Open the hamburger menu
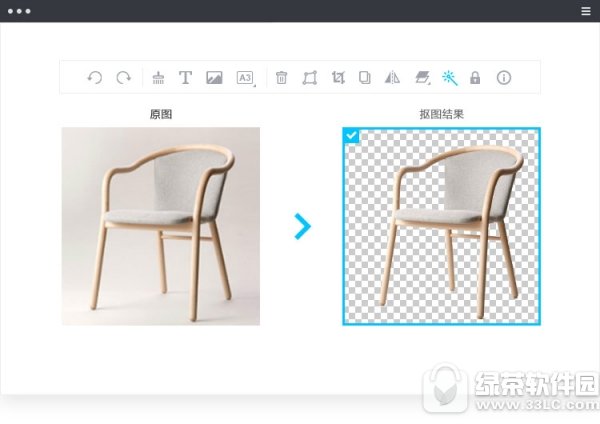The height and width of the screenshot is (424, 600). (x=586, y=11)
